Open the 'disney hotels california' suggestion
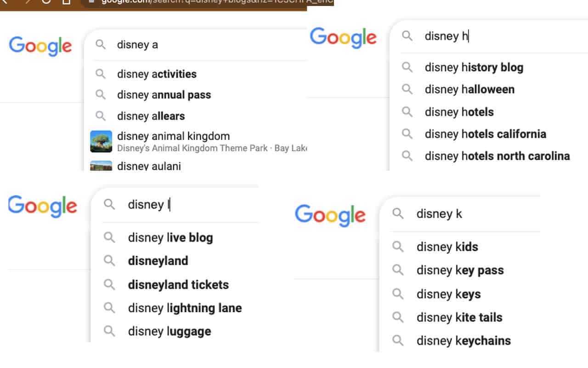This screenshot has height=368, width=588. [486, 134]
